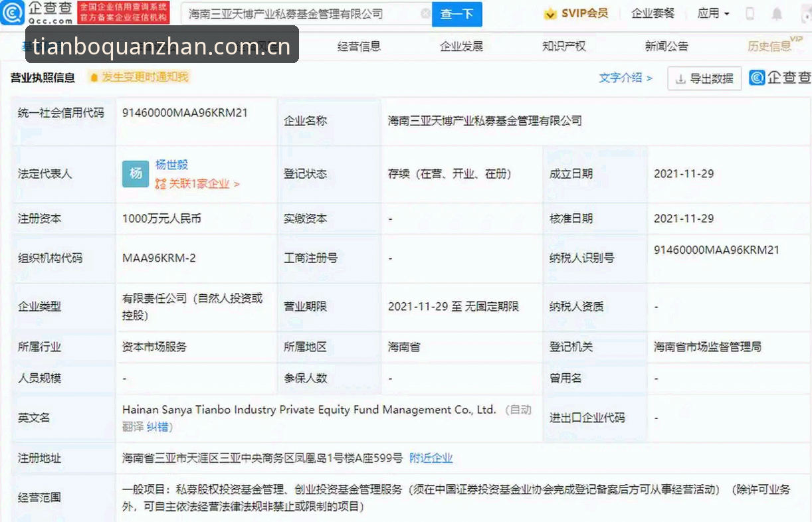The width and height of the screenshot is (812, 522).
Task: Open SVIP会员 link
Action: pyautogui.click(x=584, y=13)
